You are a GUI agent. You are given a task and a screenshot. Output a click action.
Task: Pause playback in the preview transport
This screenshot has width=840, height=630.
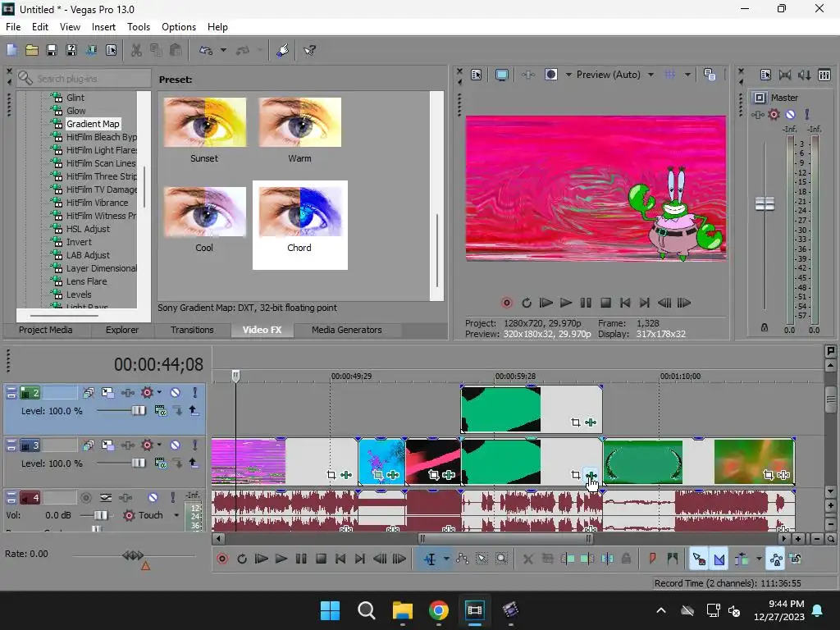tap(586, 303)
